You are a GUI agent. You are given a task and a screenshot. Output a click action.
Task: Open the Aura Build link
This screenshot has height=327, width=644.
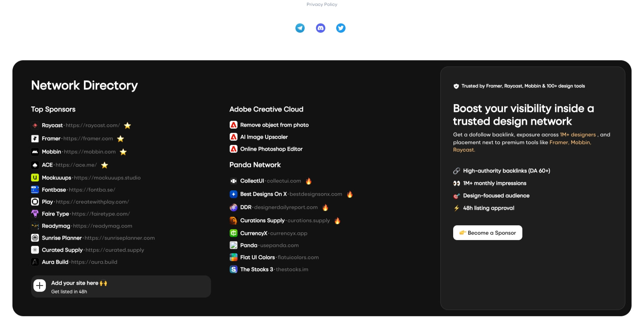point(80,262)
